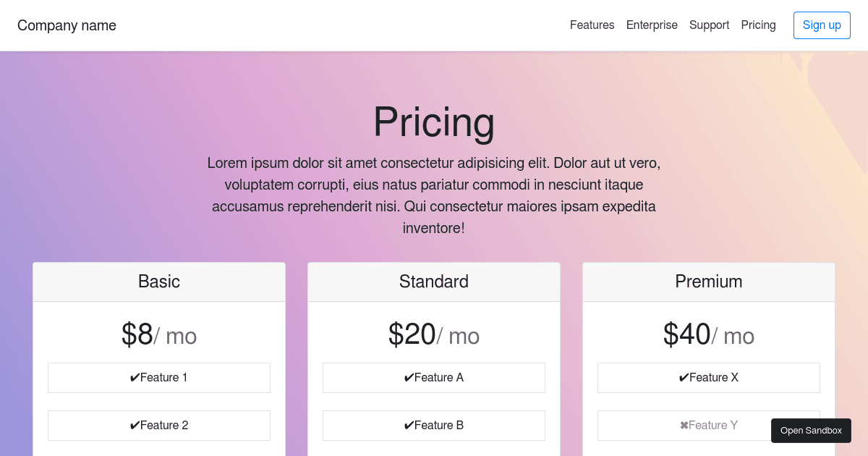Screen dimensions: 868x456
Task: Open the Features page from the navigation
Action: point(592,25)
